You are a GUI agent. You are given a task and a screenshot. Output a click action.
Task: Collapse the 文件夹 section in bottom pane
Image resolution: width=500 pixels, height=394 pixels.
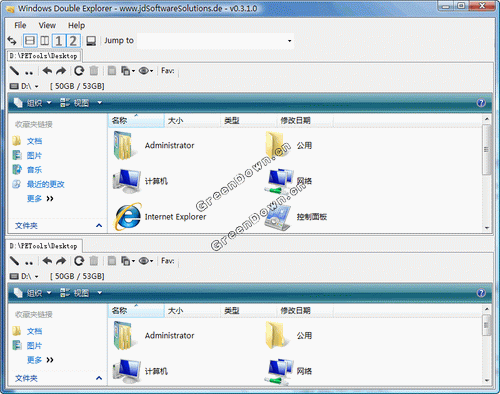(99, 378)
